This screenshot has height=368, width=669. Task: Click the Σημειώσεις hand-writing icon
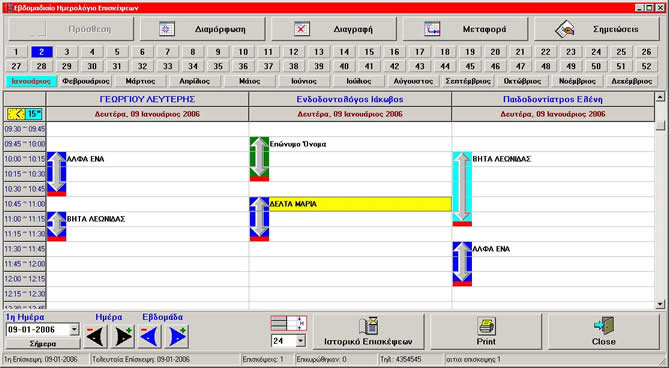point(564,29)
